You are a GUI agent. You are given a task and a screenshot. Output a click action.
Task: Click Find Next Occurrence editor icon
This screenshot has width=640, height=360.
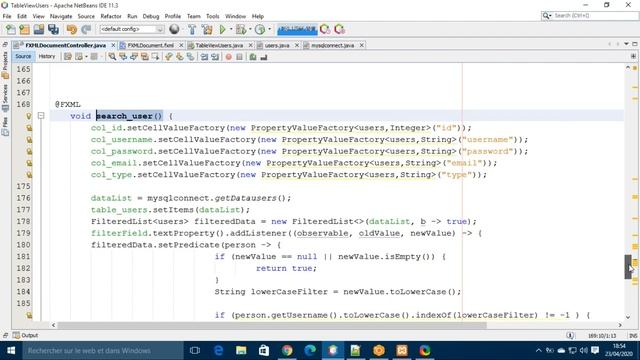click(134, 57)
